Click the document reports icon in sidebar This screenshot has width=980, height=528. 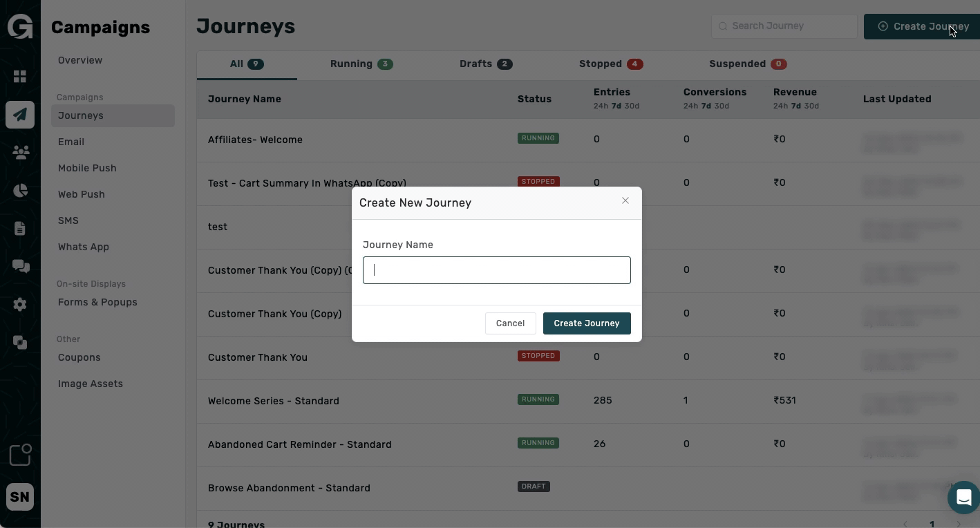pos(20,229)
